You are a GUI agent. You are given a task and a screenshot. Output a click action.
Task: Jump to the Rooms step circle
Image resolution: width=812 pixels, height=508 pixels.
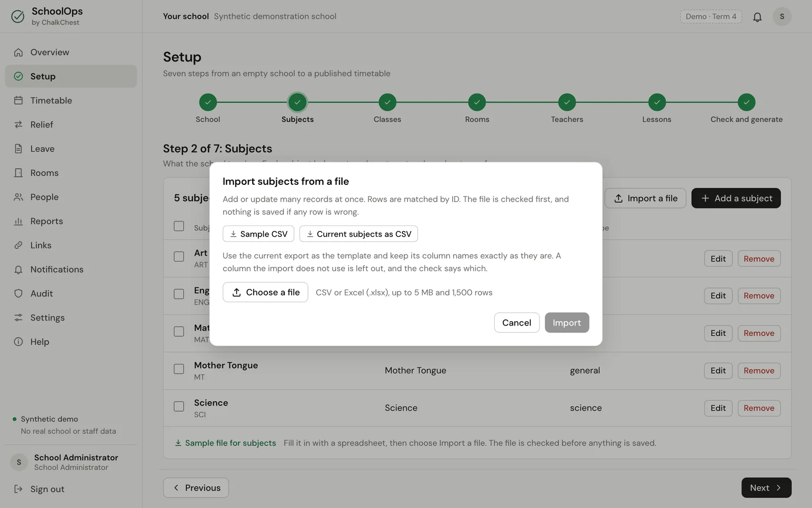coord(477,102)
